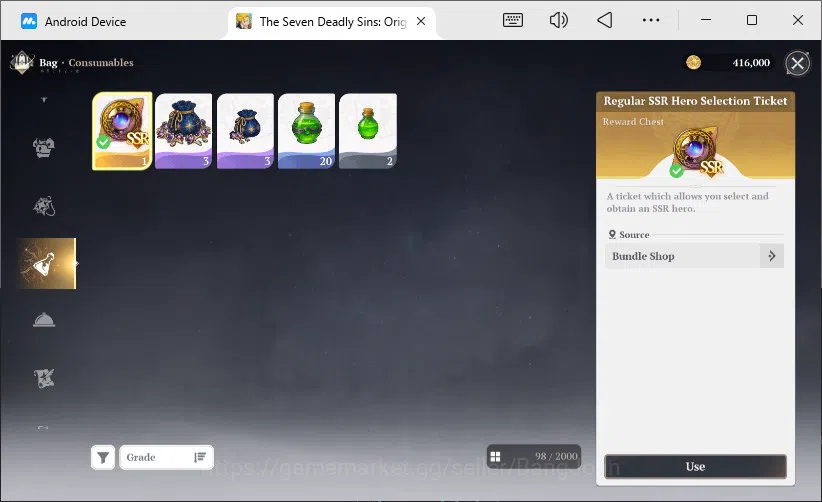Select the Consumables potion category tab
The width and height of the screenshot is (822, 502).
47,263
